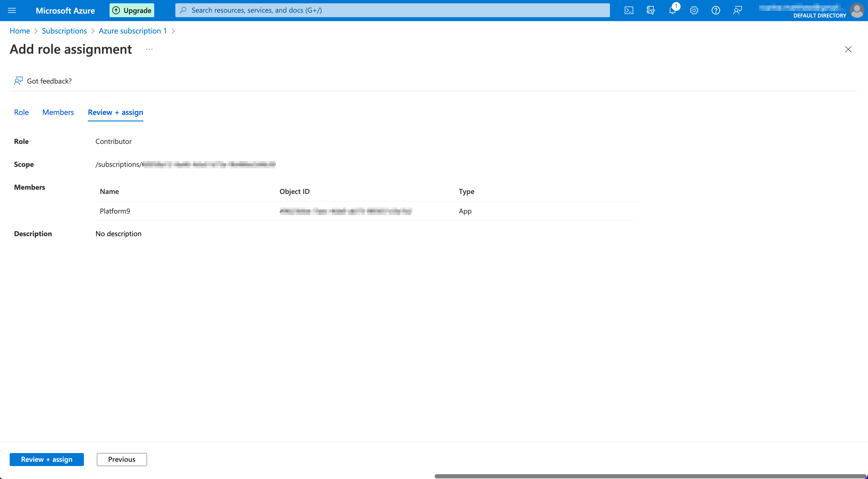Click the blue Review + assign button
The height and width of the screenshot is (479, 868).
click(x=46, y=459)
